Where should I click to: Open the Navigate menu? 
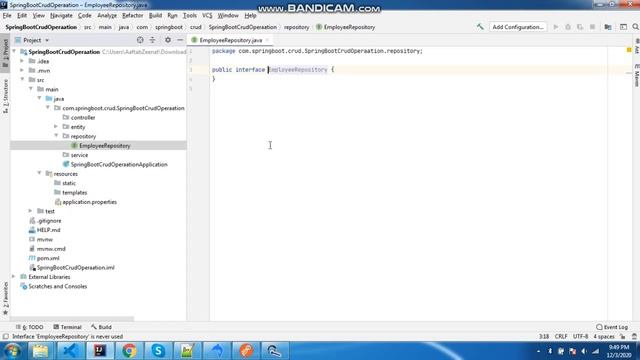(x=61, y=16)
